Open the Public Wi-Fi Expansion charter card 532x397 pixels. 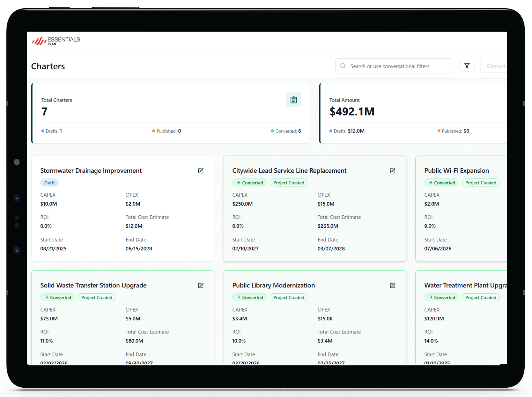click(456, 171)
